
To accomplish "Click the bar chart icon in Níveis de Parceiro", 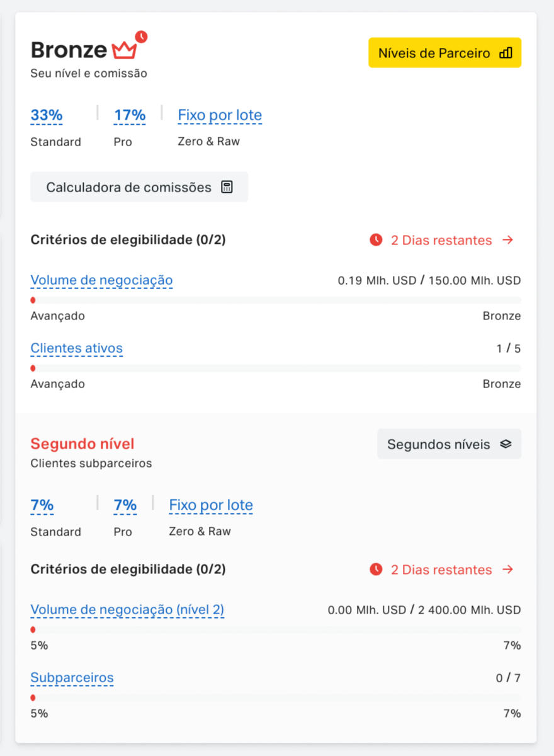I will pyautogui.click(x=506, y=53).
